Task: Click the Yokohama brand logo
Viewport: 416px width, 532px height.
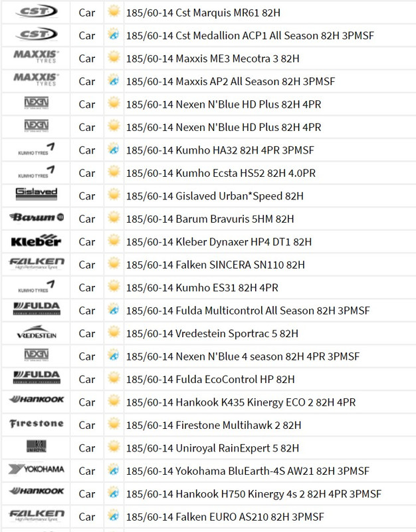Action: pyautogui.click(x=37, y=469)
